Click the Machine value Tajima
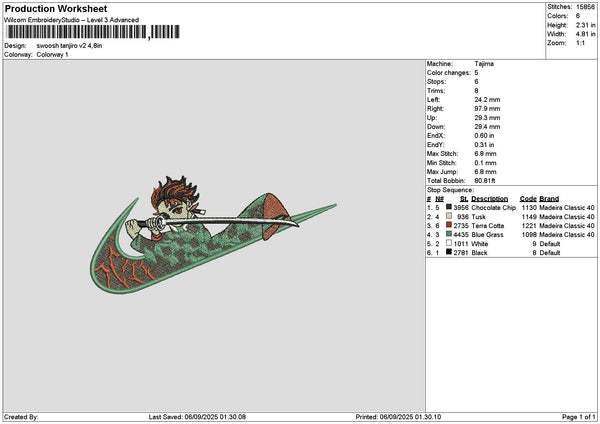 (484, 64)
